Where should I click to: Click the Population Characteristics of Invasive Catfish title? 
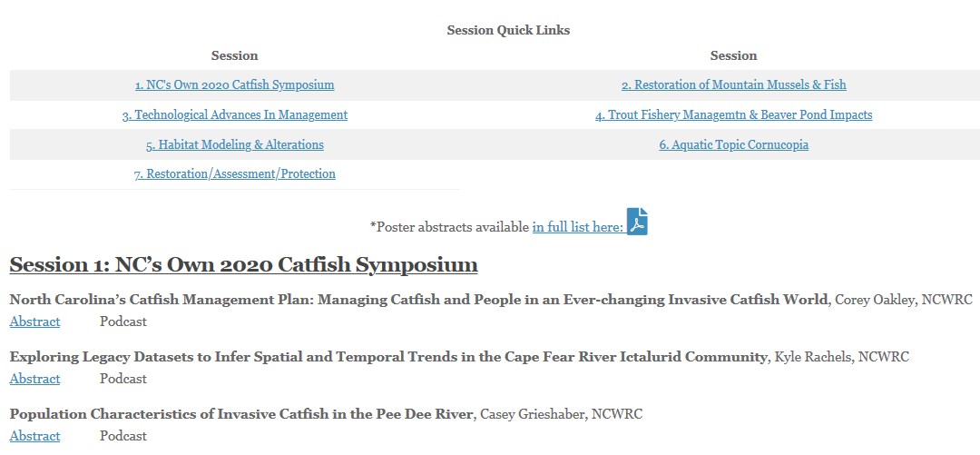point(242,414)
